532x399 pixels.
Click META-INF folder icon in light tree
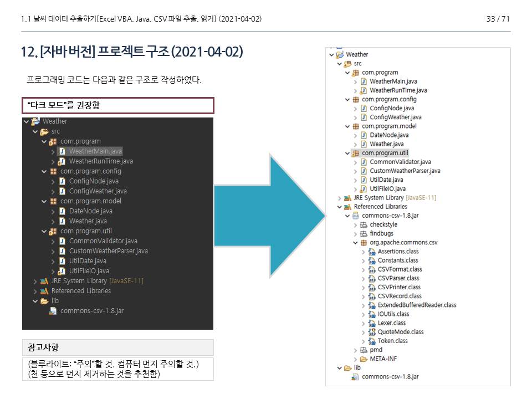point(364,359)
